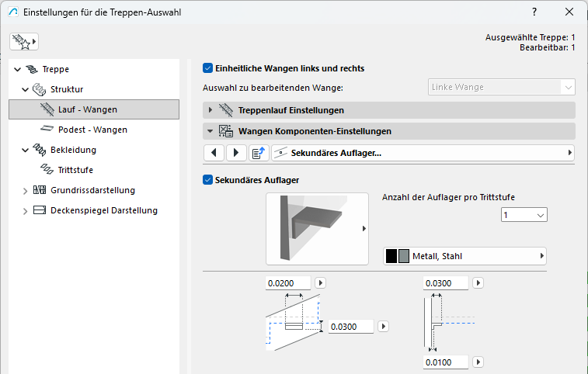
Task: Expand Treppenlauf Einstellungen section
Action: point(210,110)
